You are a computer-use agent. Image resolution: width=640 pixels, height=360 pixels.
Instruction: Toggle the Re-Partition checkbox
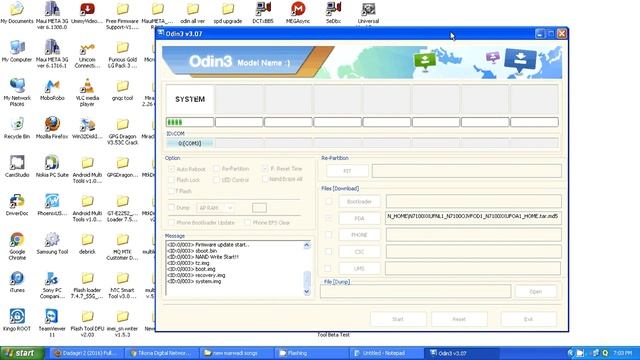tap(216, 169)
